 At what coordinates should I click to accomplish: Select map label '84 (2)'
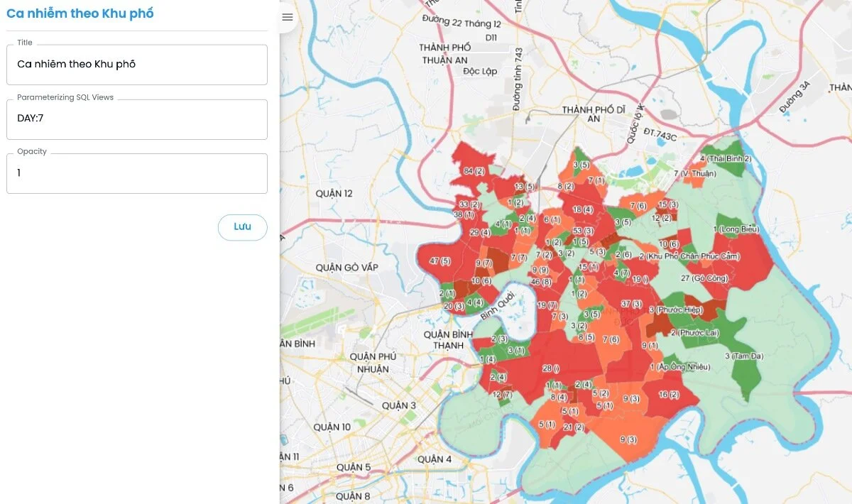(x=474, y=171)
